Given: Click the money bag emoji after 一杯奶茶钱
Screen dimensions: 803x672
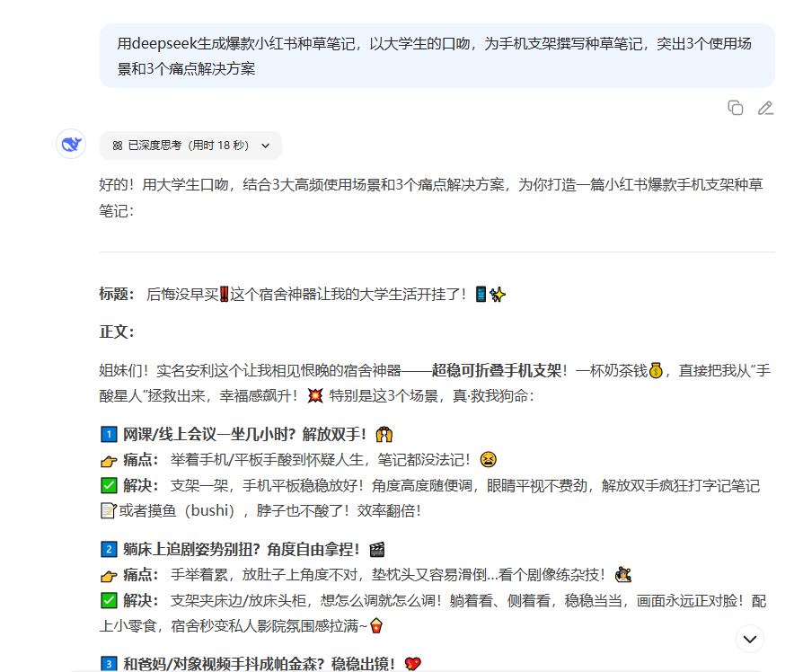Looking at the screenshot, I should pos(656,370).
